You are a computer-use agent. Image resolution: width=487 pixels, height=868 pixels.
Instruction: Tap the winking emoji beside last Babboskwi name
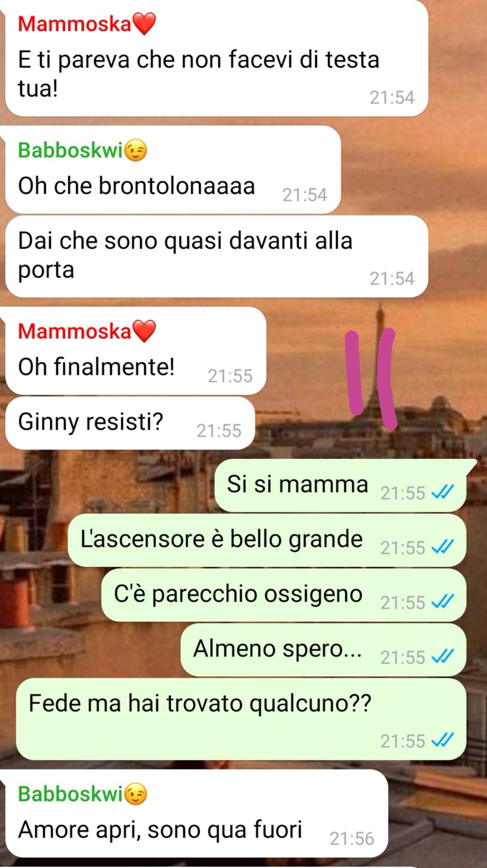(x=136, y=794)
